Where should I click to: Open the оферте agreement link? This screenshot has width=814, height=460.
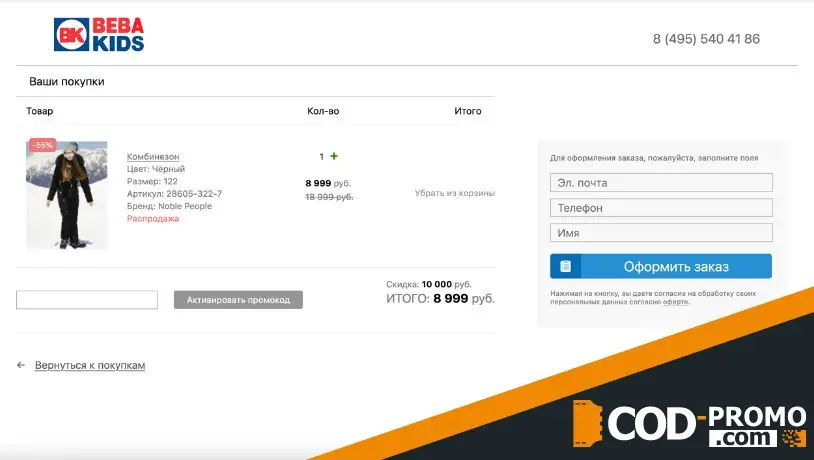coord(675,302)
